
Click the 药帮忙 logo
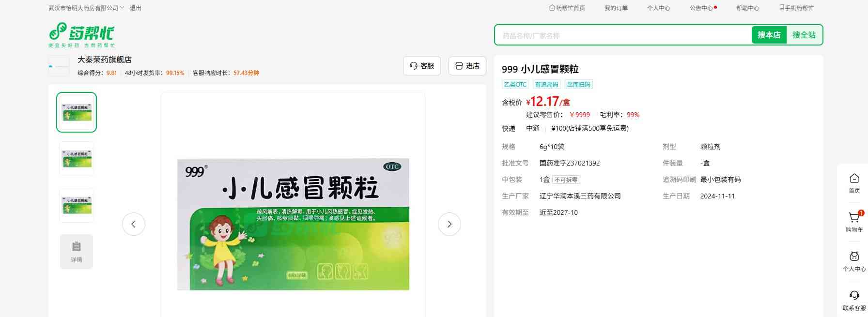point(81,34)
